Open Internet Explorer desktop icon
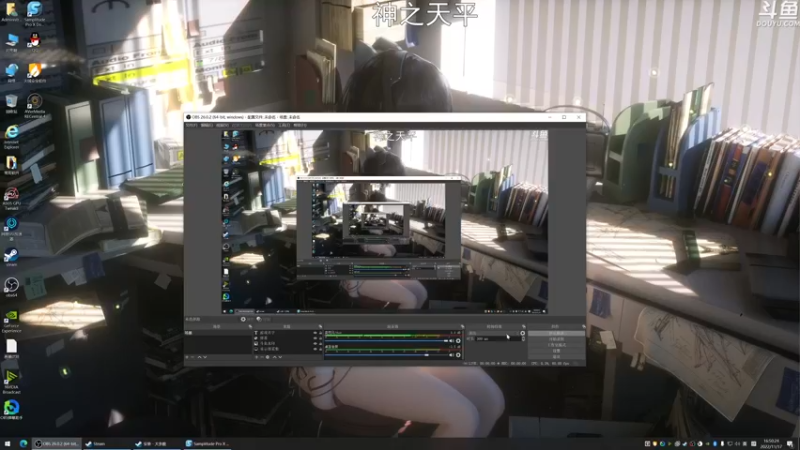This screenshot has width=800, height=450. coord(11,136)
